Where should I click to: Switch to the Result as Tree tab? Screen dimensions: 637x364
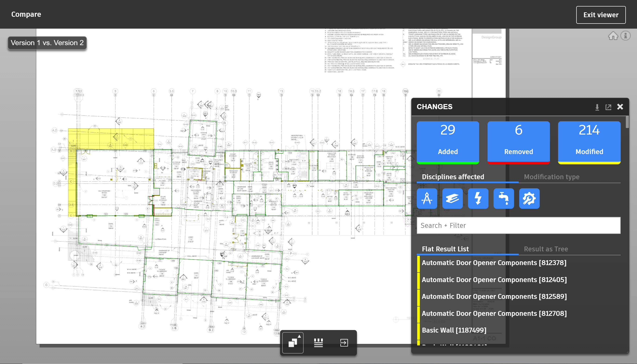[x=546, y=249]
